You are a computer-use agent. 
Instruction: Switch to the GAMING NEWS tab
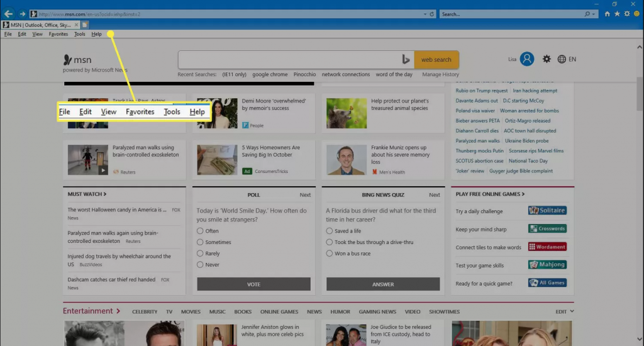pyautogui.click(x=377, y=312)
